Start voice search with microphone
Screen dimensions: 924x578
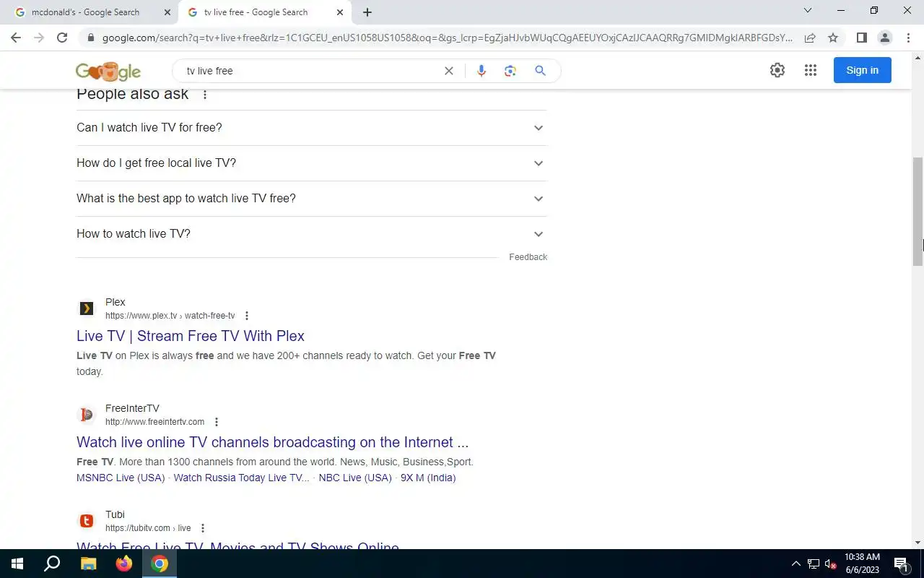[481, 71]
